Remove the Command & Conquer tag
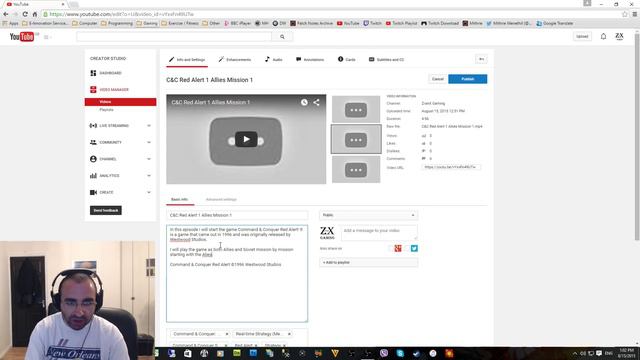This screenshot has width=640, height=360. (227, 334)
